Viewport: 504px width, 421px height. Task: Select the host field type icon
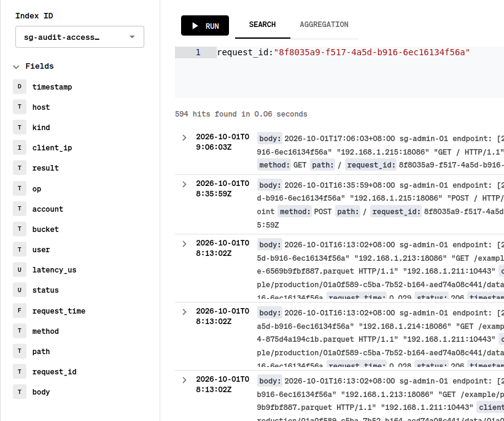(20, 107)
